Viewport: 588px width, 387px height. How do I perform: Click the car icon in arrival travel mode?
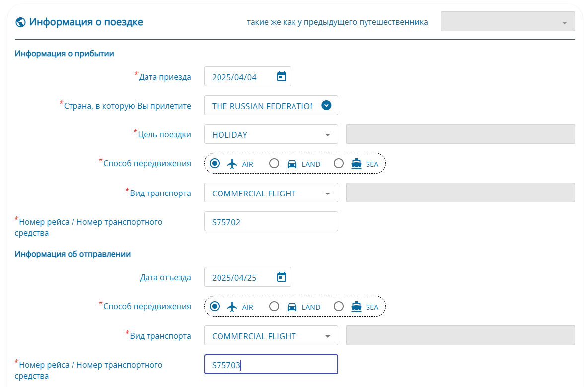(292, 164)
